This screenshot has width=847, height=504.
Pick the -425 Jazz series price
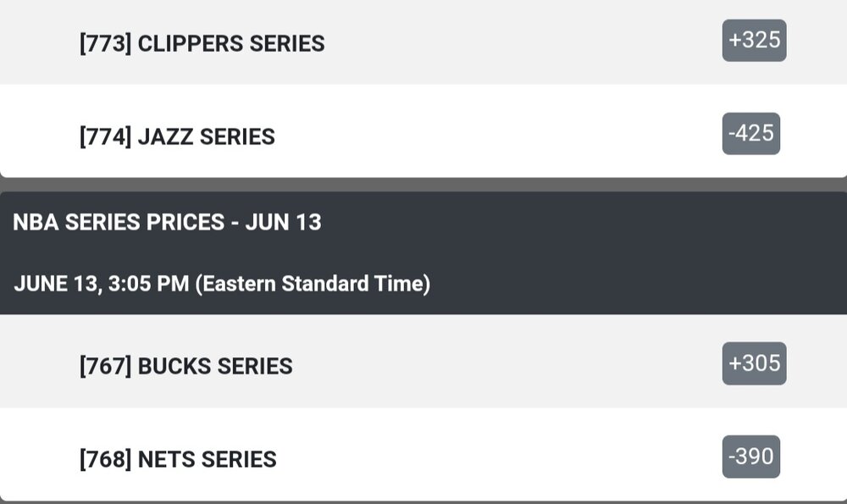[x=750, y=134]
